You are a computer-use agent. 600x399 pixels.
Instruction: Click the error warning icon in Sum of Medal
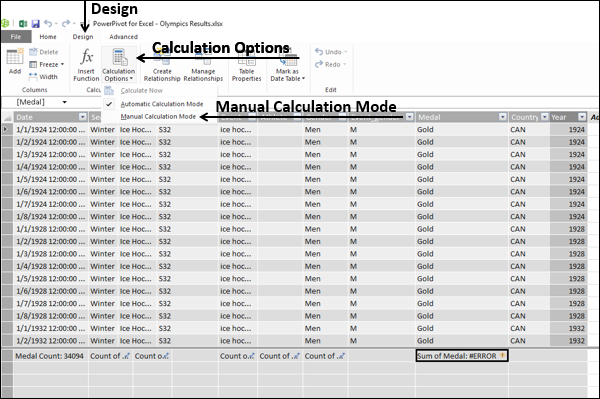click(x=502, y=355)
